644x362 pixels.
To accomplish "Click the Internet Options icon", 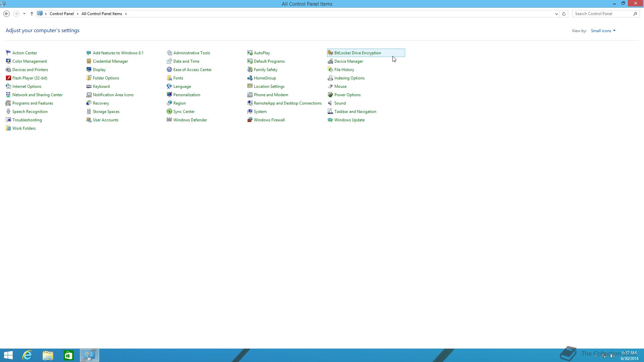I will point(8,86).
